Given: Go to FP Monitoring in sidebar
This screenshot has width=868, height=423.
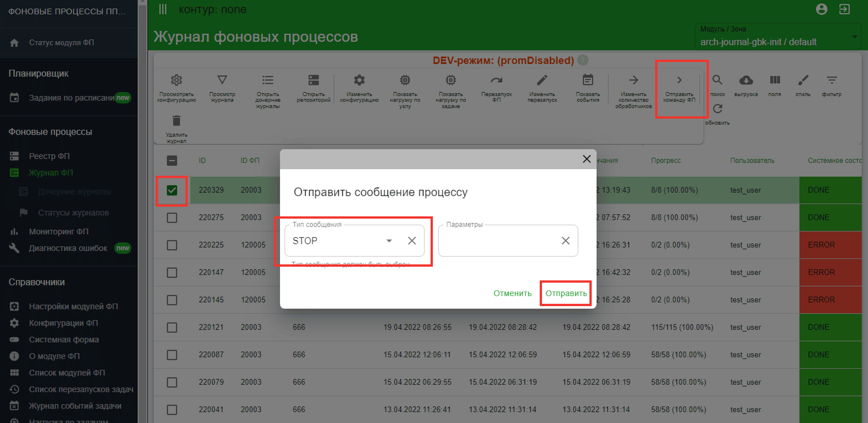Looking at the screenshot, I should pos(58,232).
